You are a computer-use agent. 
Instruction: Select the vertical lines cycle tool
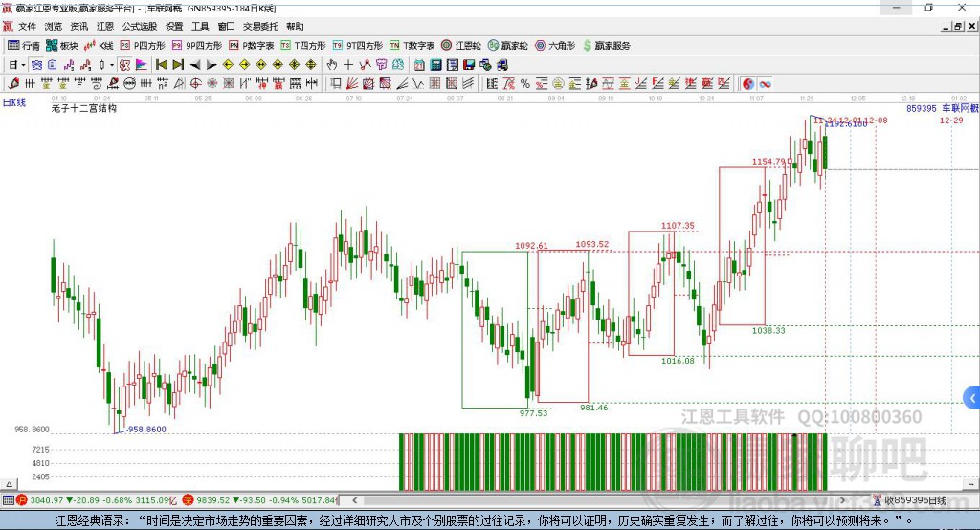coord(30,84)
